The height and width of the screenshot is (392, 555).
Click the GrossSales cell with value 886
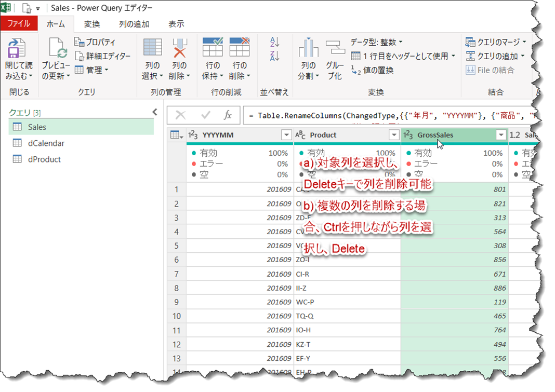455,288
